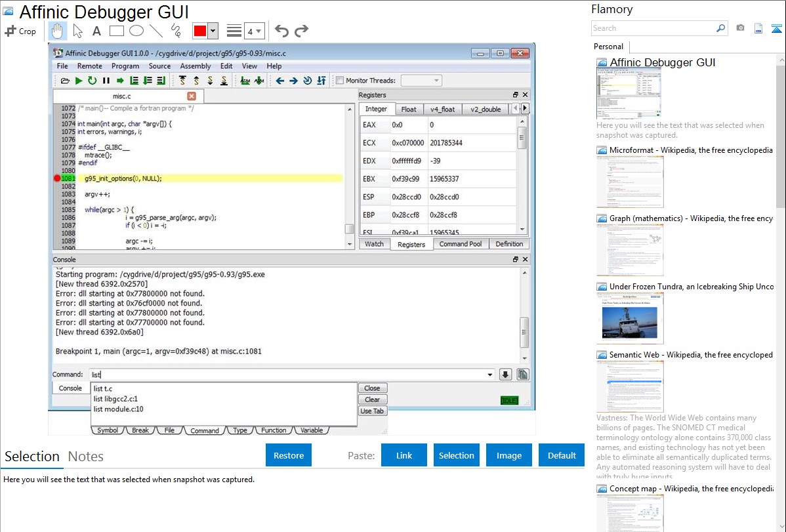Select the Flamory text A tool
Image resolution: width=786 pixels, height=532 pixels.
(96, 31)
